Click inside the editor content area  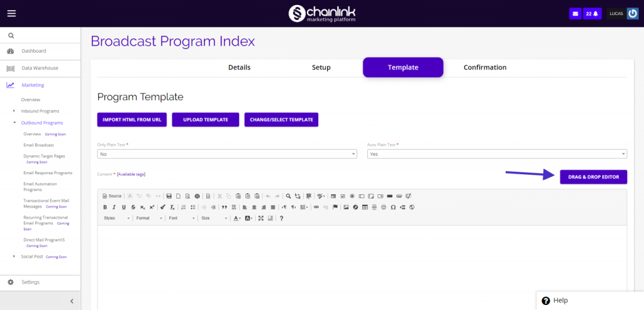coord(362,267)
